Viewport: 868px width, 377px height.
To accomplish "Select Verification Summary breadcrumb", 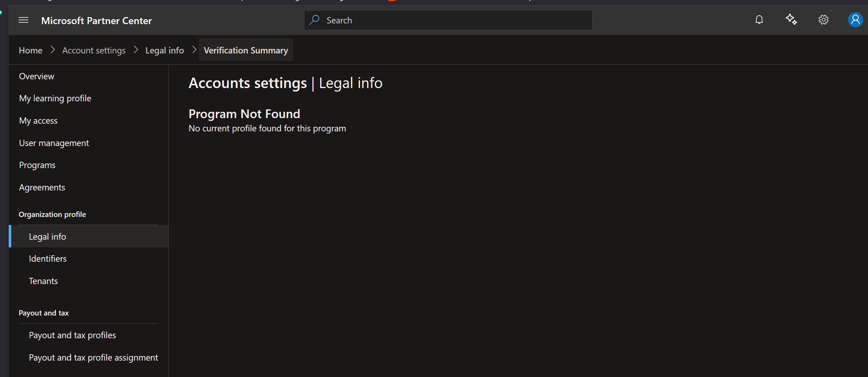I will coord(246,50).
